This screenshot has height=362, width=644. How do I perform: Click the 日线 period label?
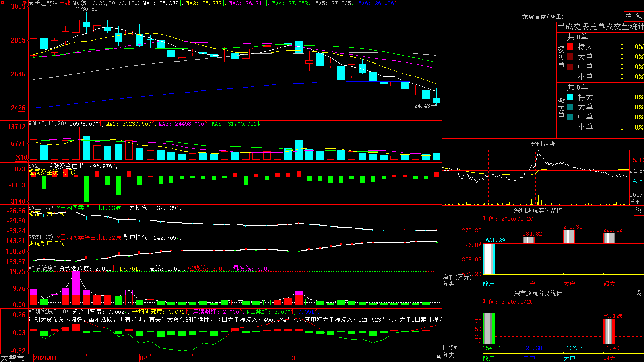(65, 3)
